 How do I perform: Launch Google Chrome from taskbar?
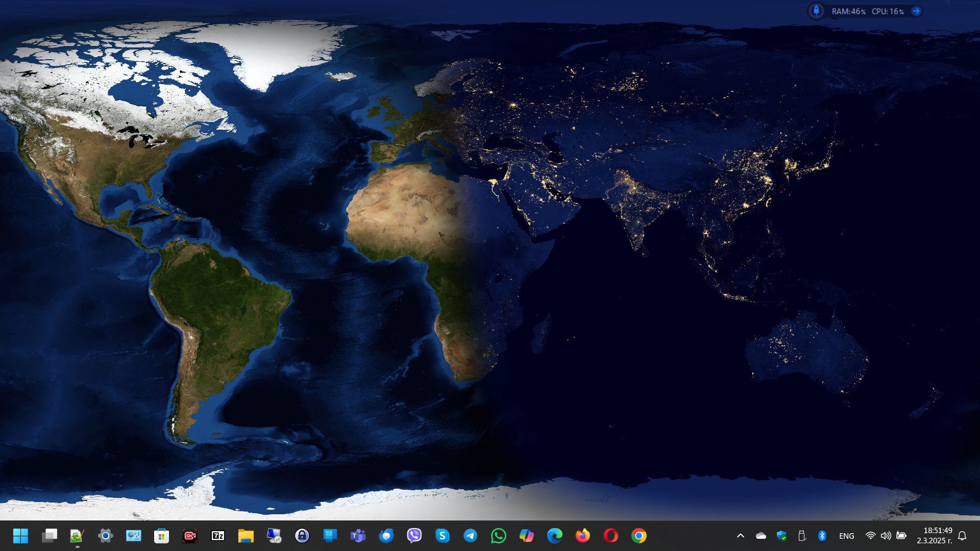(639, 536)
